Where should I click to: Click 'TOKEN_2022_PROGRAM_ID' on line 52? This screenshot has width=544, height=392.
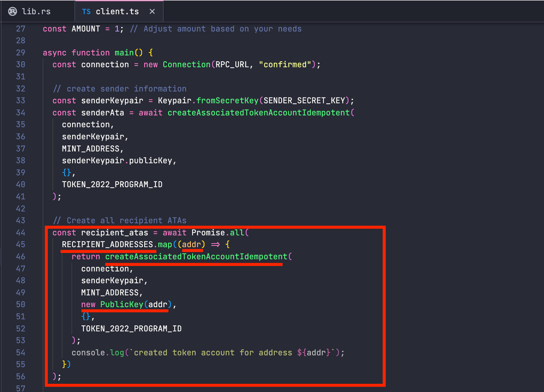(131, 329)
